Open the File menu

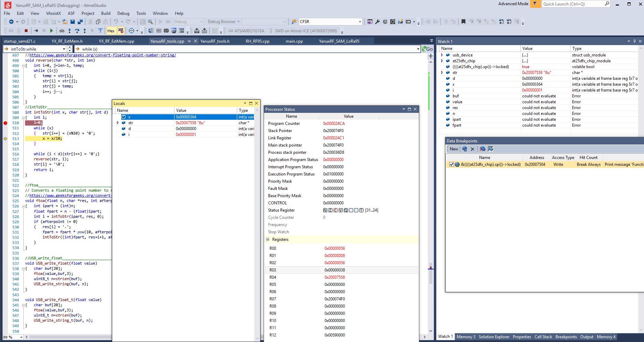coord(7,13)
